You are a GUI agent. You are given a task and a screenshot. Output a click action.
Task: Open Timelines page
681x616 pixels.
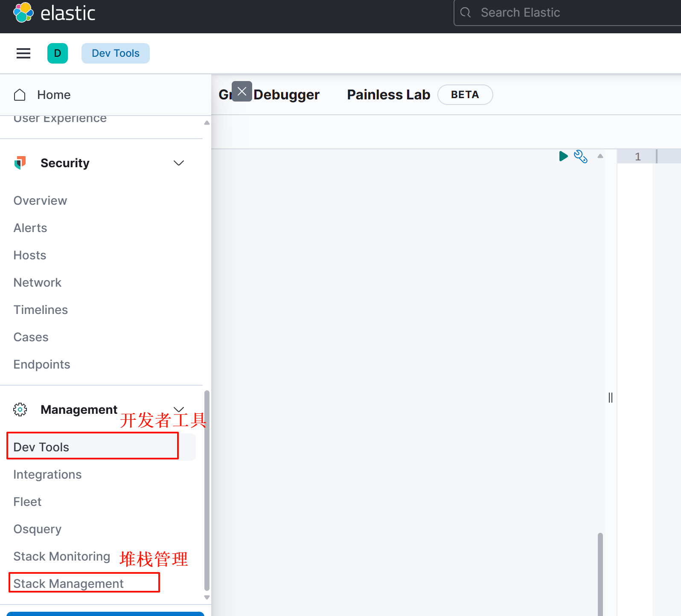[41, 310]
